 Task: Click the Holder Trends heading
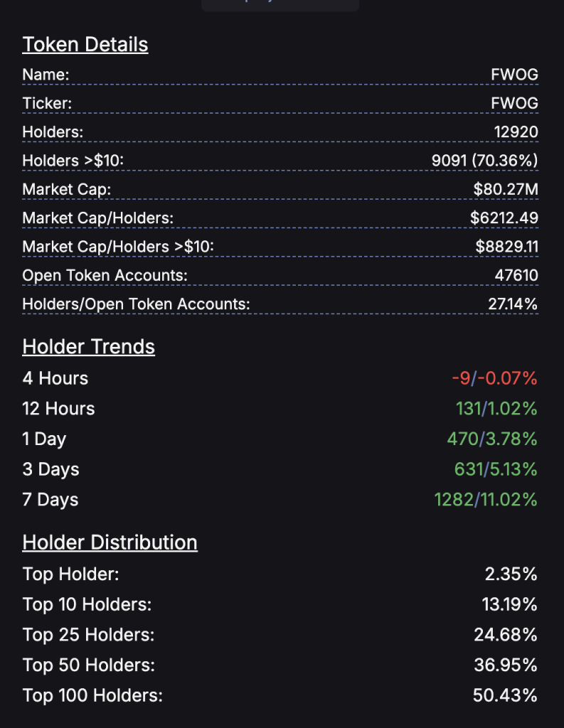pyautogui.click(x=88, y=346)
